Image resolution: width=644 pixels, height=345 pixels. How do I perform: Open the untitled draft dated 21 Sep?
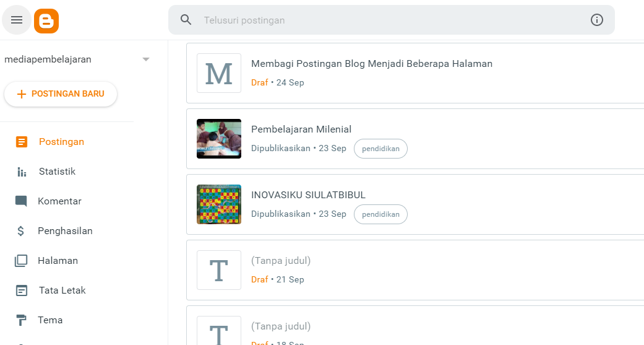click(x=280, y=261)
